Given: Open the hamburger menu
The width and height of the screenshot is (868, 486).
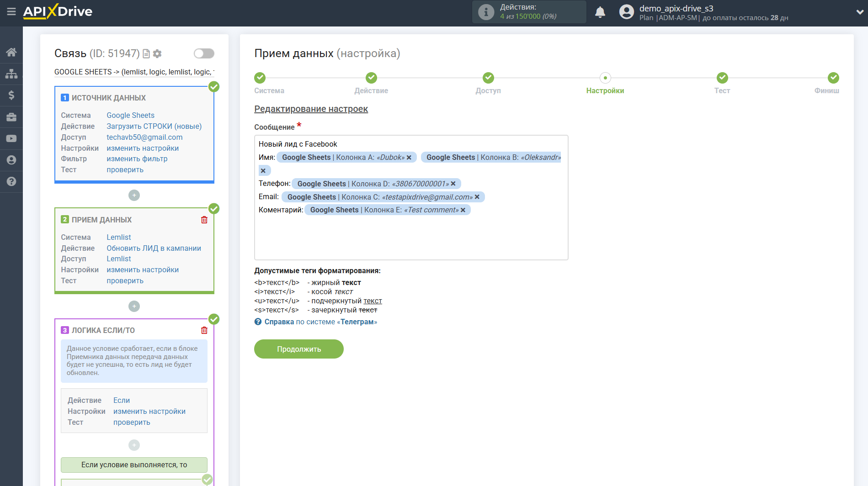Looking at the screenshot, I should pyautogui.click(x=11, y=11).
